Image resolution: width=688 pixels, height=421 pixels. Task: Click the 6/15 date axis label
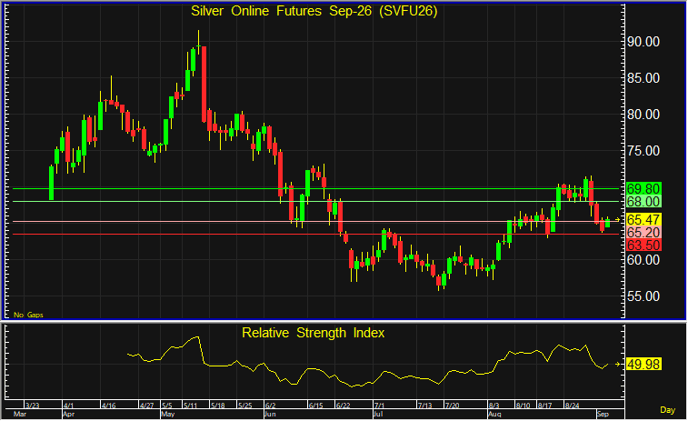point(316,405)
